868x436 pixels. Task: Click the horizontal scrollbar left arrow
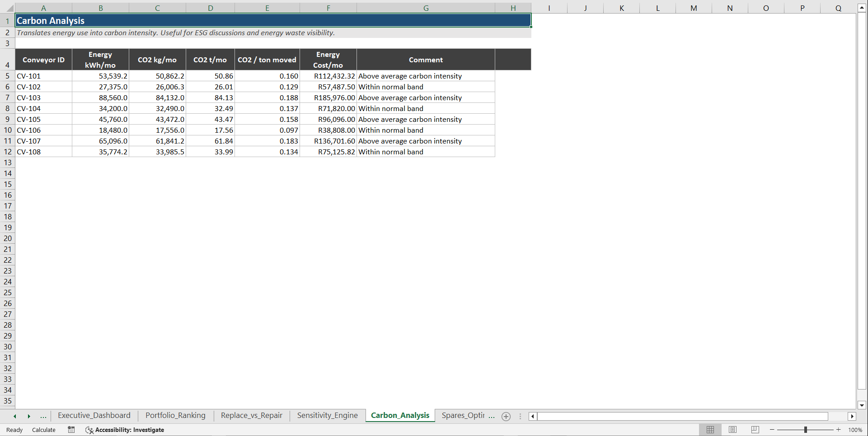533,416
